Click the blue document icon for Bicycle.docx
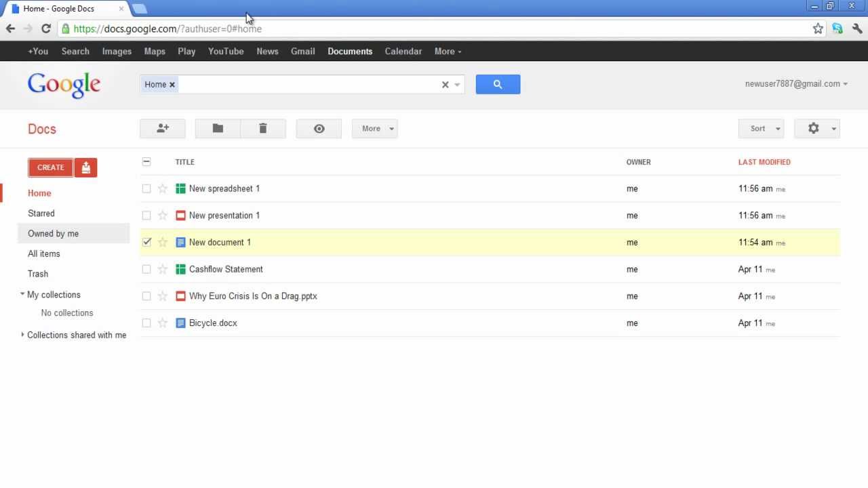This screenshot has width=868, height=488. [x=180, y=323]
